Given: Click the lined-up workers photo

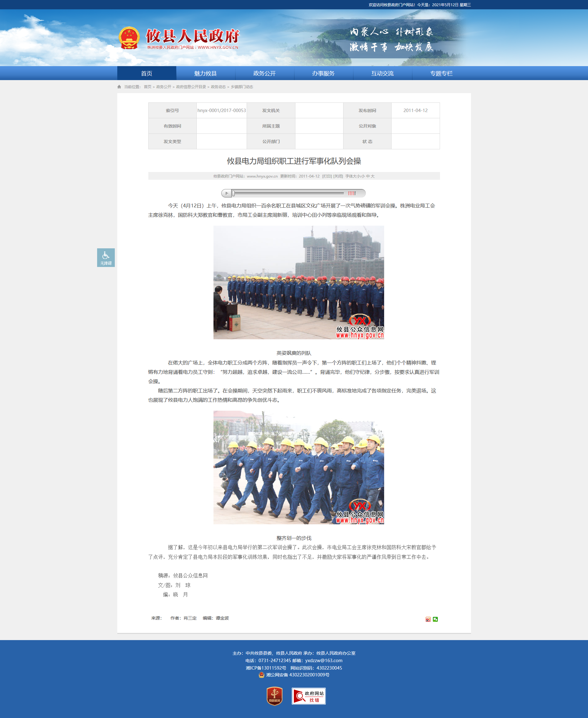Looking at the screenshot, I should point(298,282).
